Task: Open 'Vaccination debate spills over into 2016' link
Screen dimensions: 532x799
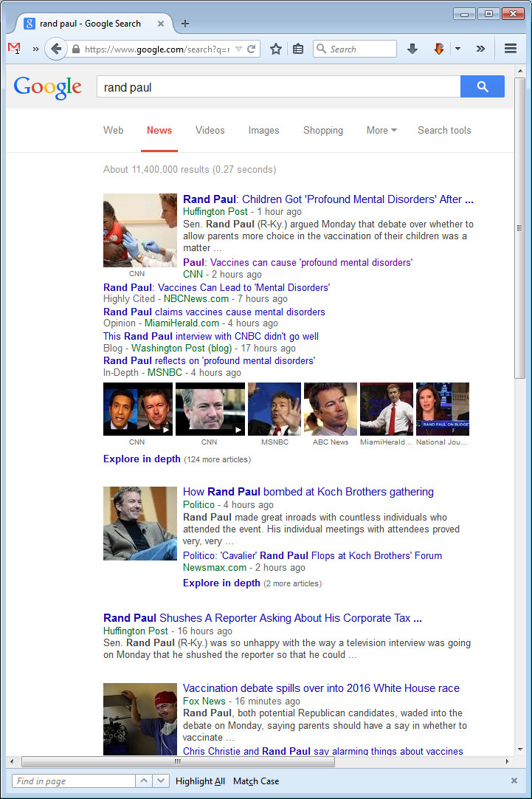Action: (x=321, y=688)
